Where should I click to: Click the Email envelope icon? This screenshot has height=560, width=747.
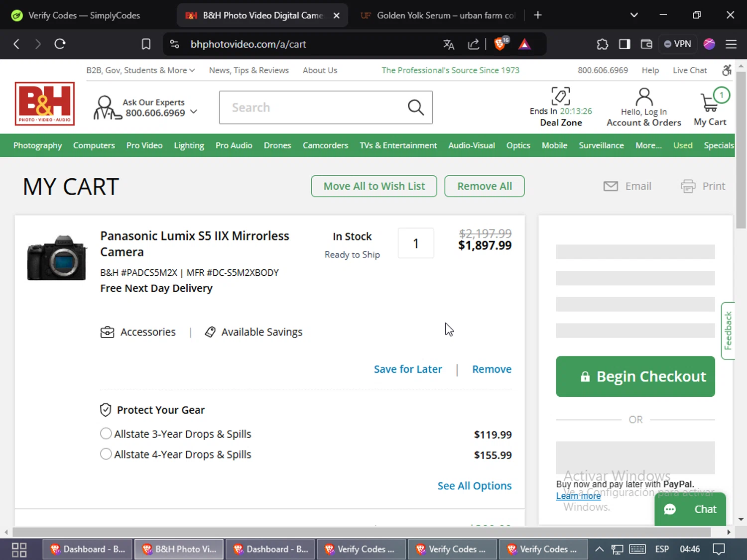coord(611,186)
